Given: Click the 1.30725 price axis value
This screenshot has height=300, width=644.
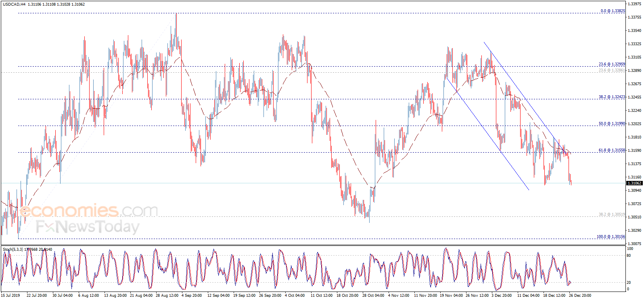Looking at the screenshot, I should pyautogui.click(x=635, y=204).
